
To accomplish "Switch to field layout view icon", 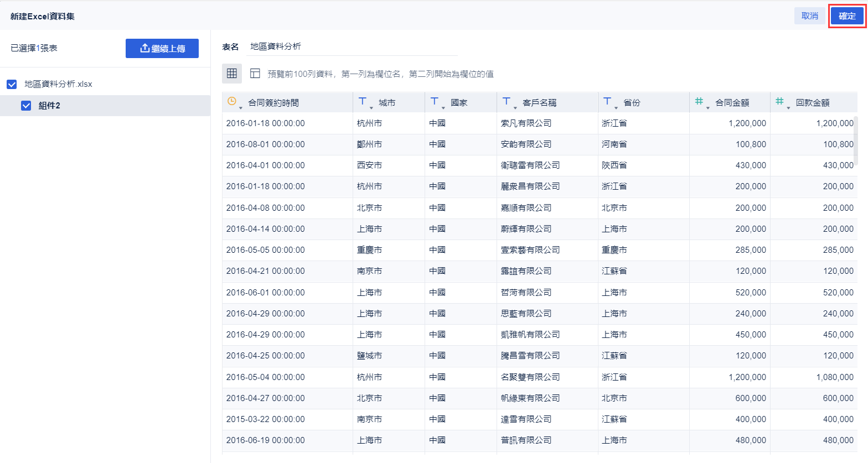I will [255, 73].
